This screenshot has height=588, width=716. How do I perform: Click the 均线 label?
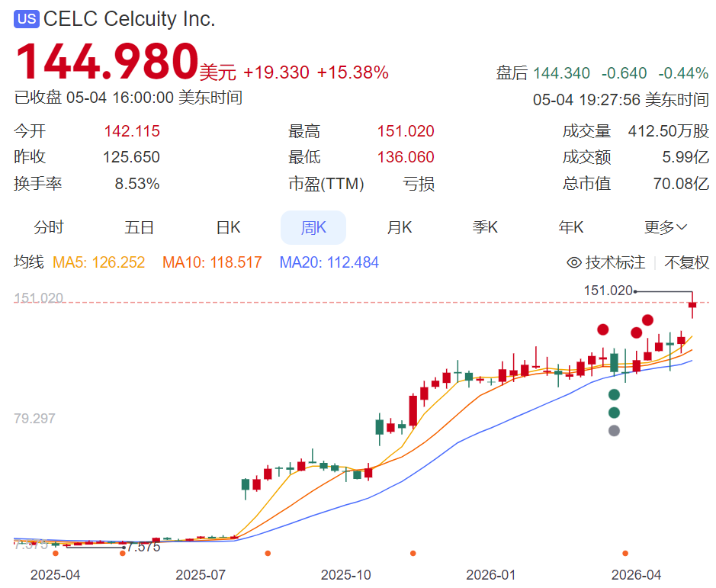click(29, 262)
